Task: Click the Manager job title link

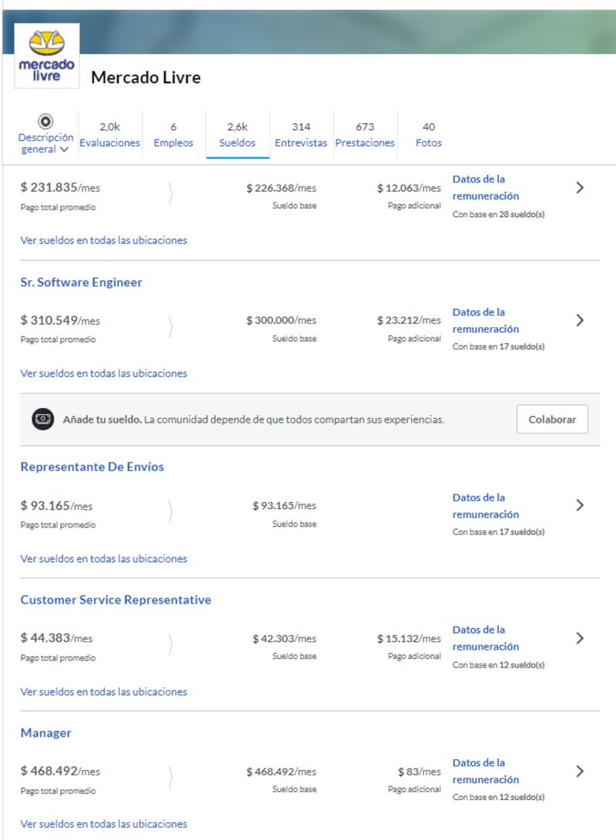Action: click(x=45, y=733)
